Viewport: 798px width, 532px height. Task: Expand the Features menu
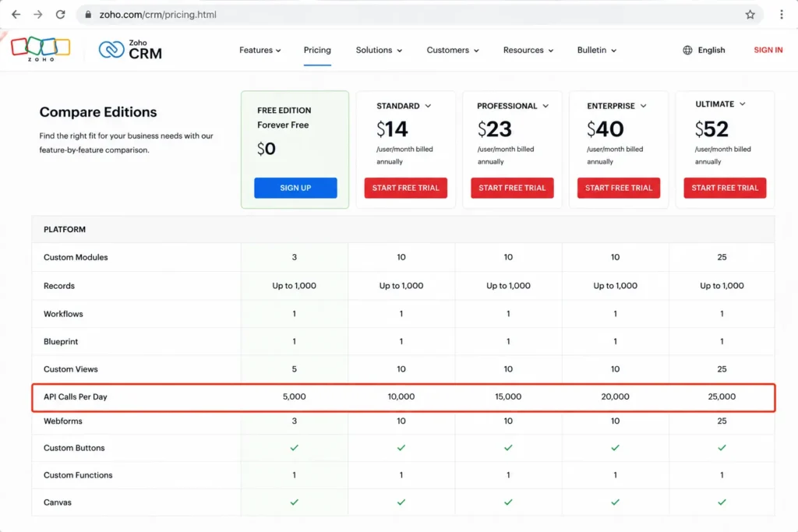click(260, 50)
